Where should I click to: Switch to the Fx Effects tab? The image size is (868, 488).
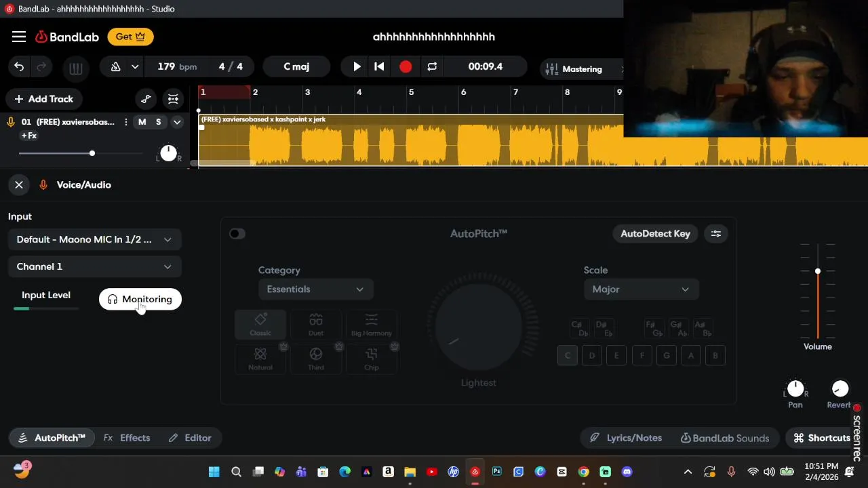(x=127, y=438)
